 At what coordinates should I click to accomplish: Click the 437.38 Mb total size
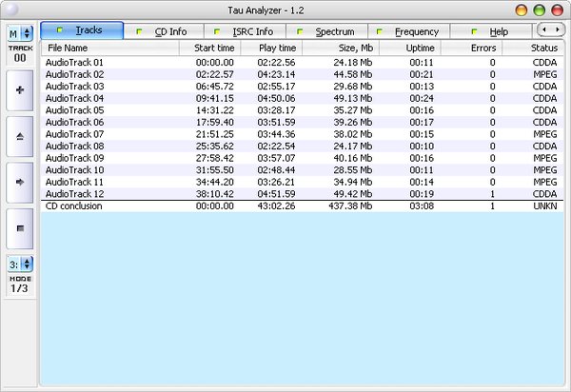tap(350, 206)
